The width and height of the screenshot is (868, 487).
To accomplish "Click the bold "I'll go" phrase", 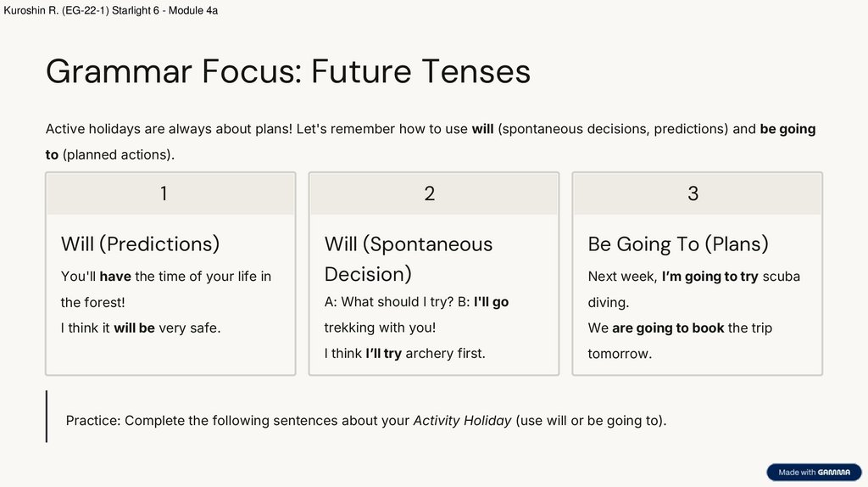I will [x=491, y=301].
